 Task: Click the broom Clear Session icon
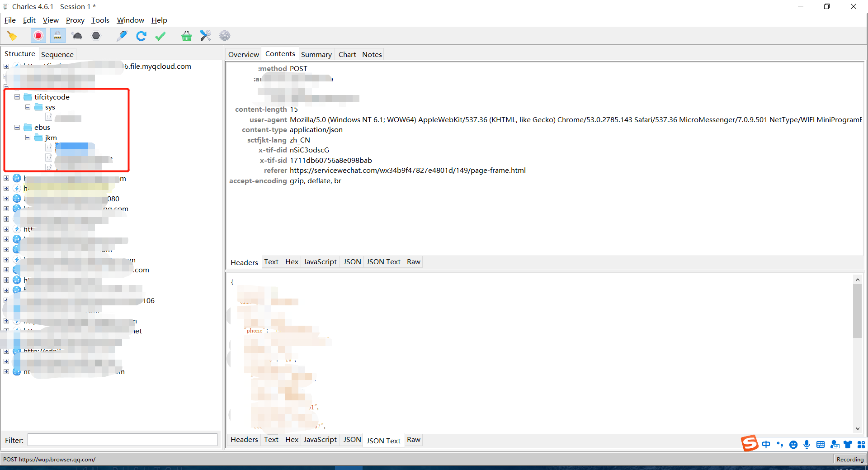(x=12, y=36)
